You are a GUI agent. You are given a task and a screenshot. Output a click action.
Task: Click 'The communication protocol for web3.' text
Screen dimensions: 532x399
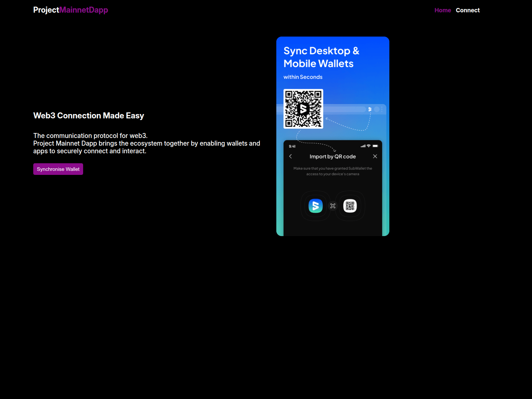(x=90, y=136)
